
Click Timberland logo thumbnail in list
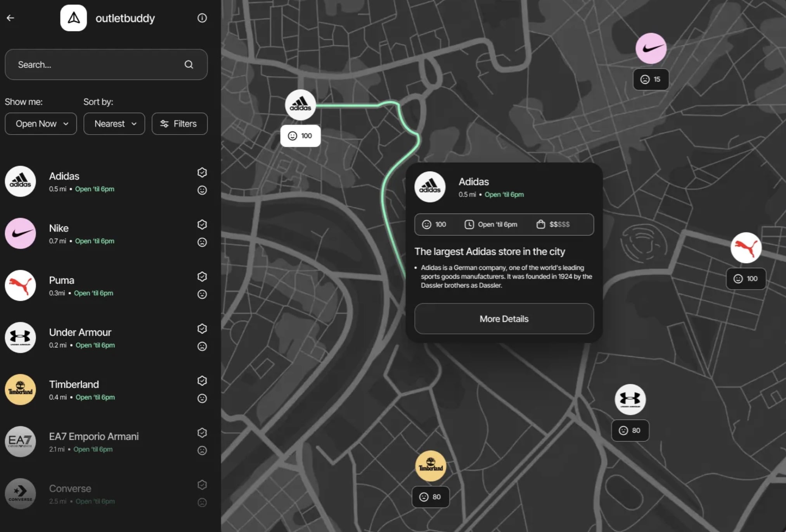[21, 390]
